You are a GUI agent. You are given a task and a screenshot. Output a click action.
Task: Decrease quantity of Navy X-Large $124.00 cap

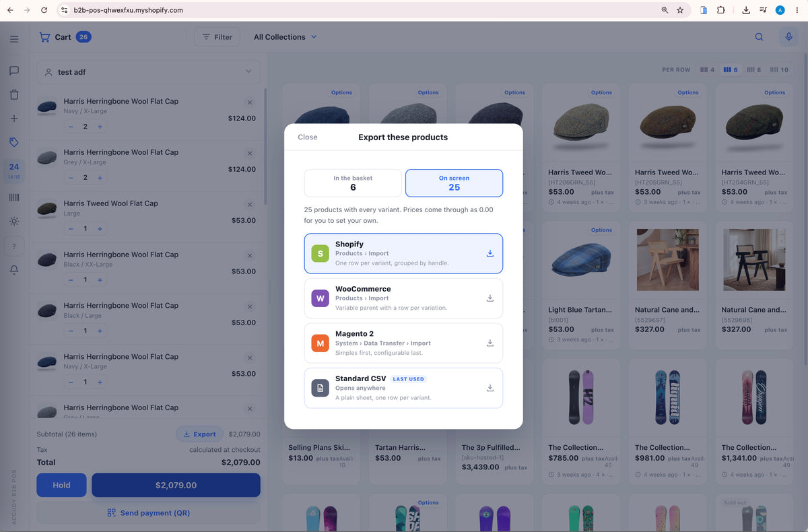pos(71,127)
